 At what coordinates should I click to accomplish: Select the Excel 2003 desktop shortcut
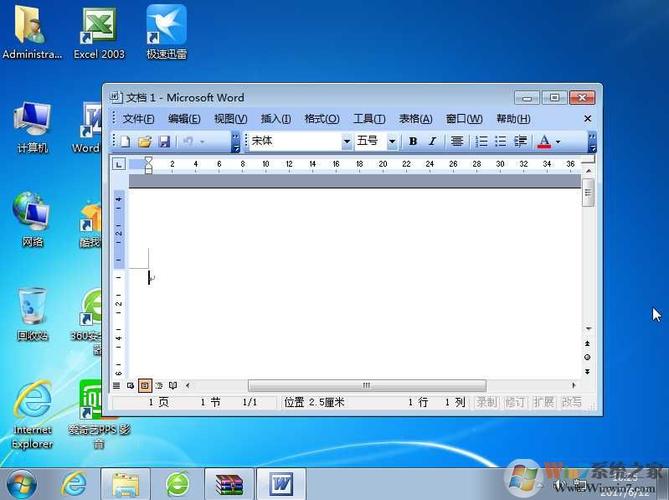[x=99, y=33]
